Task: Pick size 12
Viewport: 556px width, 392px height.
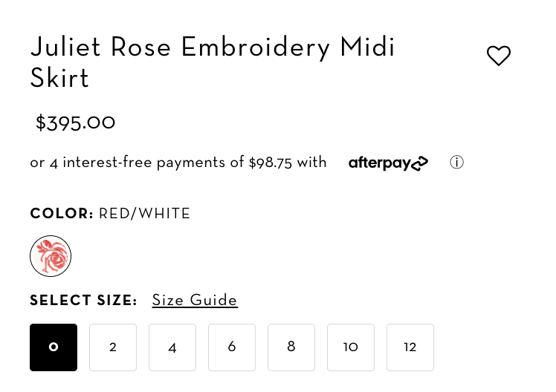Action: (x=410, y=347)
